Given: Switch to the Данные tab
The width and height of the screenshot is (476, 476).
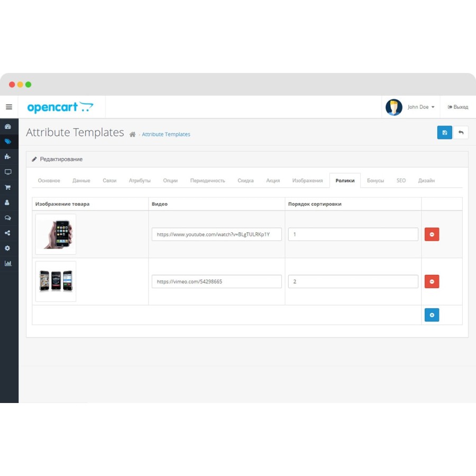Looking at the screenshot, I should pos(81,181).
